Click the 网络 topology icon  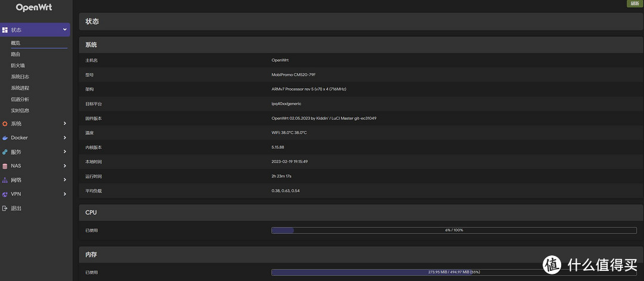[x=5, y=180]
